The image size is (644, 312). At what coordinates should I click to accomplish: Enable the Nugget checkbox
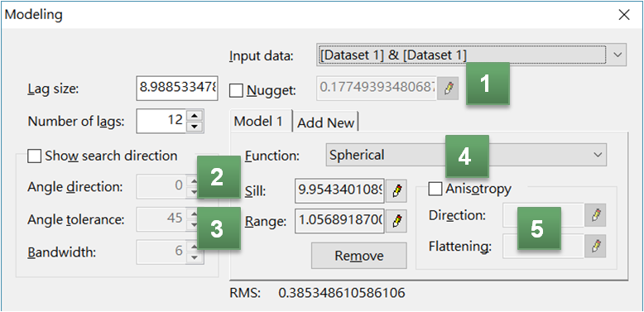pos(236,90)
